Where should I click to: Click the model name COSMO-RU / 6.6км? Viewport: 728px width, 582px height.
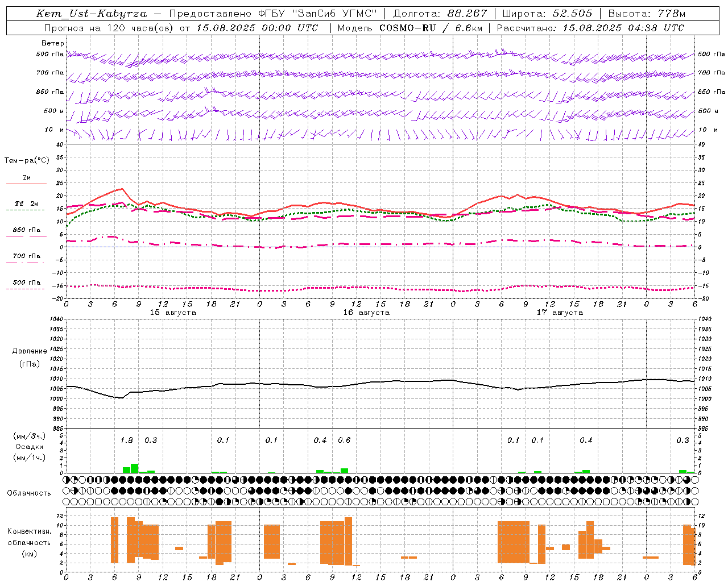[431, 28]
